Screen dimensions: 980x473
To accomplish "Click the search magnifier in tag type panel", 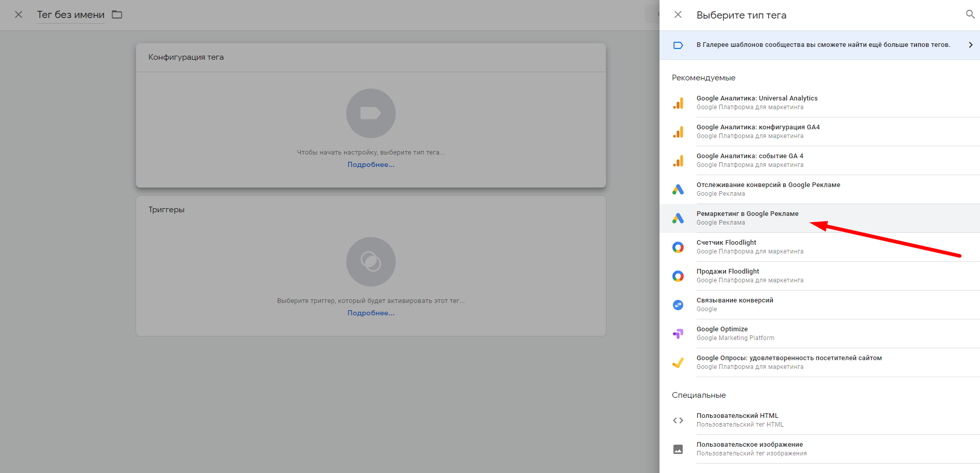I will click(x=970, y=14).
